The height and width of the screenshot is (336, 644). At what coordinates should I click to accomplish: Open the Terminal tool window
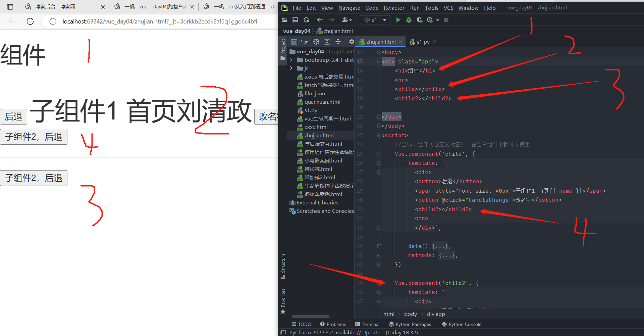pos(367,324)
